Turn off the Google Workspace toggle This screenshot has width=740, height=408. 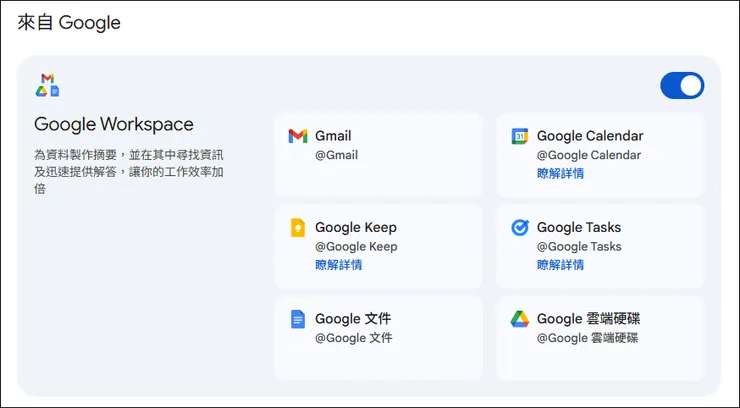click(682, 86)
